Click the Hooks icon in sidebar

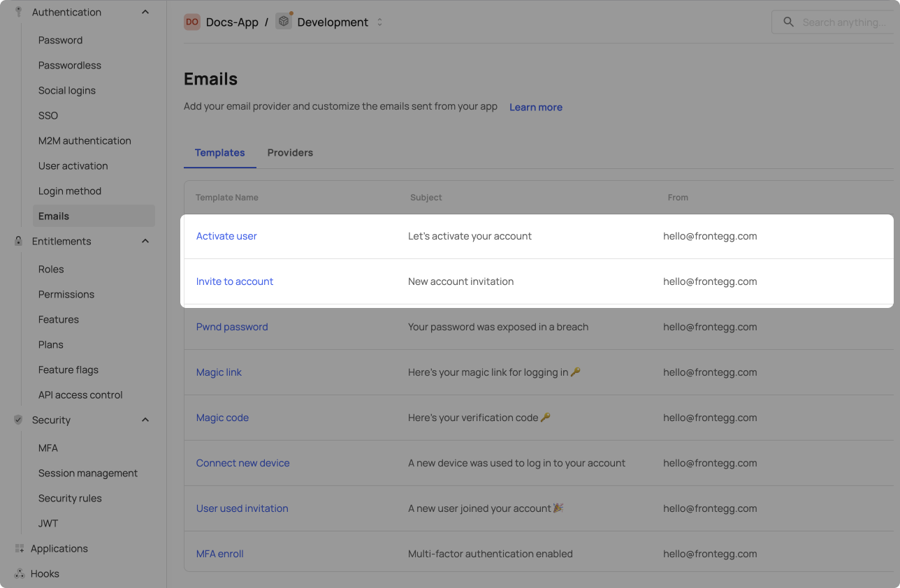(x=19, y=573)
